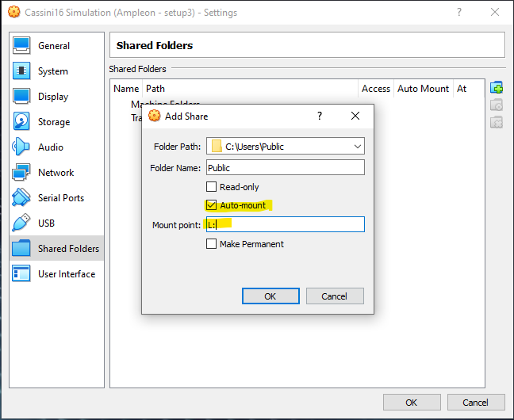Open the User Interface window icon
514x420 pixels.
click(x=21, y=273)
